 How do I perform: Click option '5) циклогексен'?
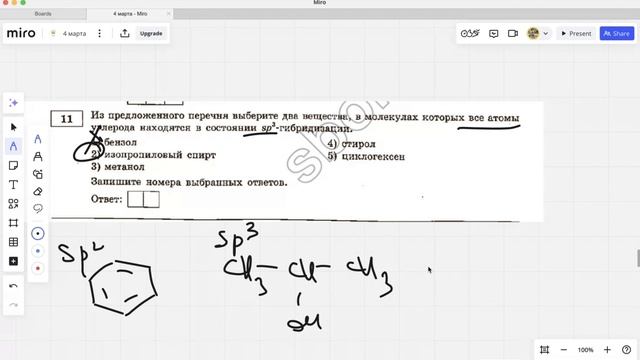366,156
